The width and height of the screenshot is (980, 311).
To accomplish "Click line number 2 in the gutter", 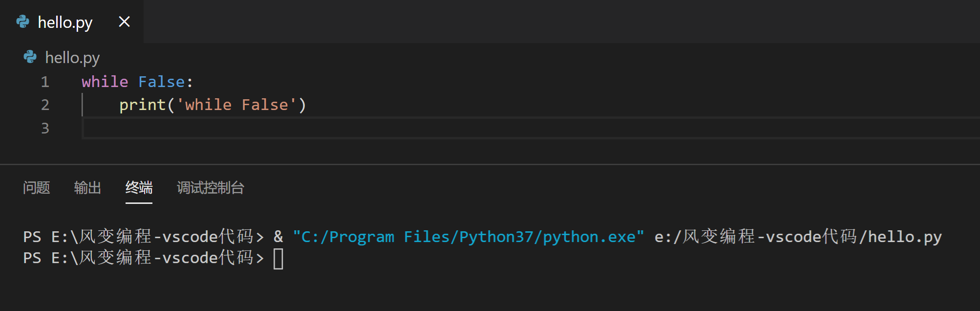I will tap(45, 105).
